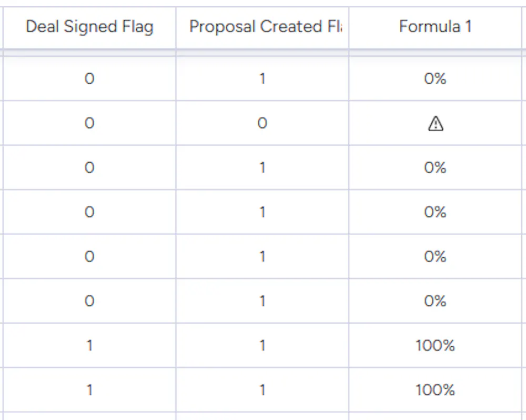
Task: Click Deal Signed Flag cell in the warning row
Action: (89, 123)
